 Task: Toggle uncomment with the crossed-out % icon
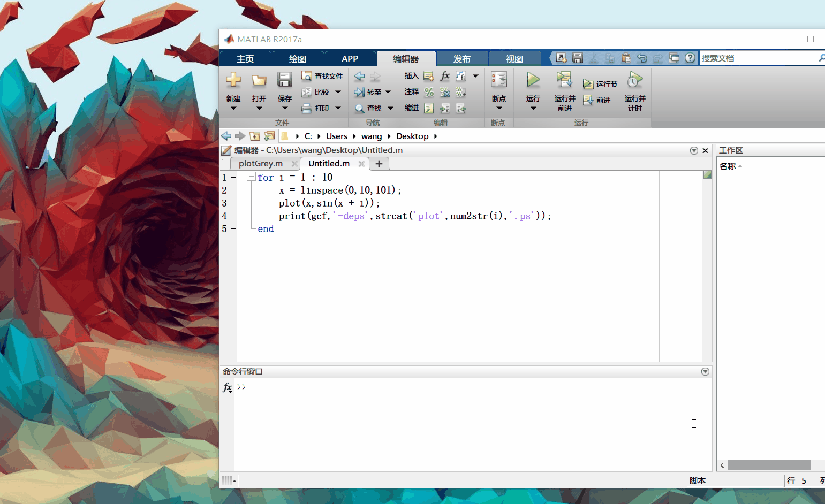point(444,91)
